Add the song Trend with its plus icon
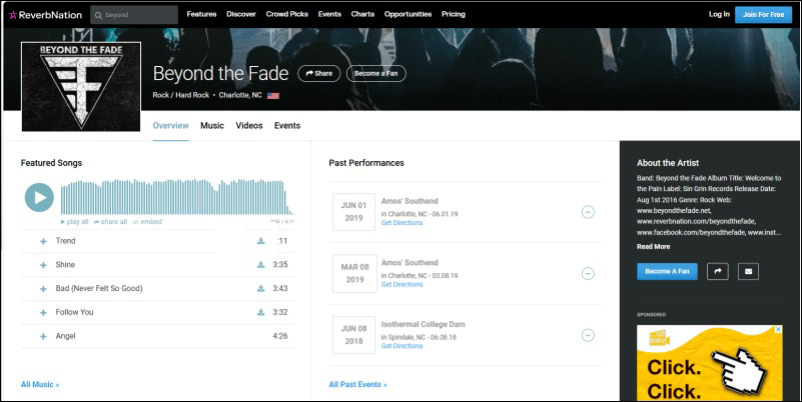This screenshot has width=802, height=402. coord(43,241)
